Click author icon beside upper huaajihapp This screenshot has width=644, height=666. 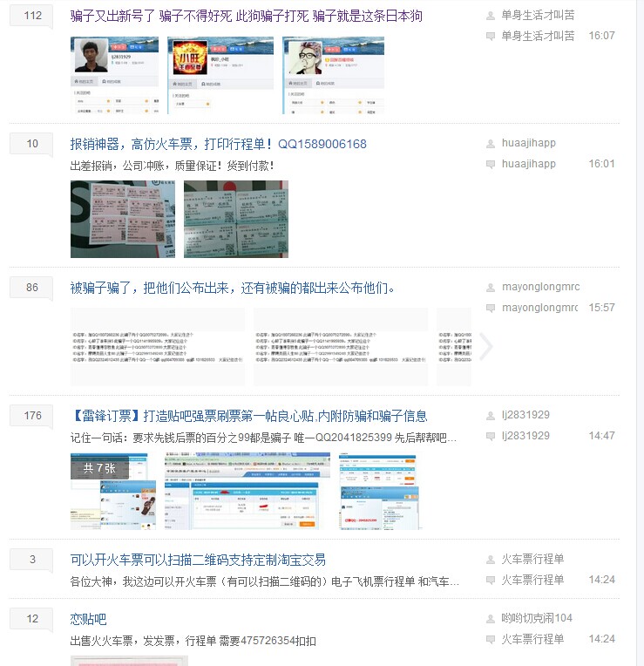point(491,144)
